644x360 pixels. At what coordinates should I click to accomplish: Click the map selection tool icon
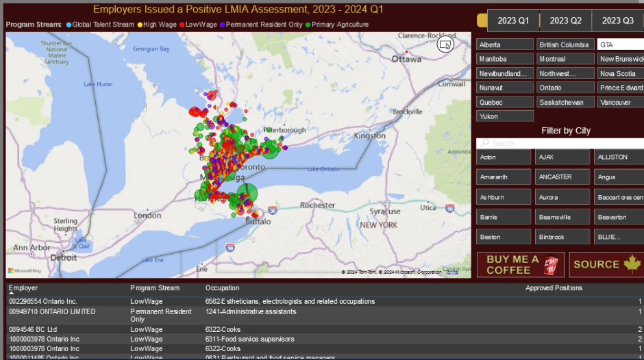pyautogui.click(x=445, y=44)
